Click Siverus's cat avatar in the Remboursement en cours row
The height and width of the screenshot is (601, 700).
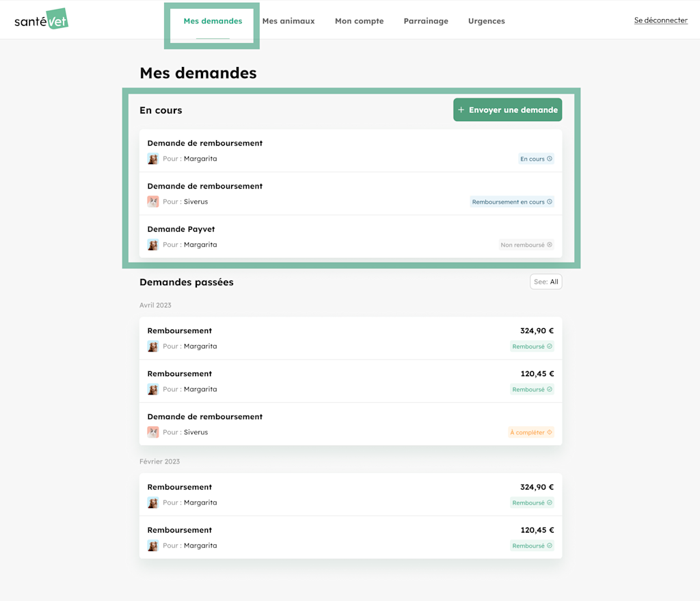coord(152,202)
